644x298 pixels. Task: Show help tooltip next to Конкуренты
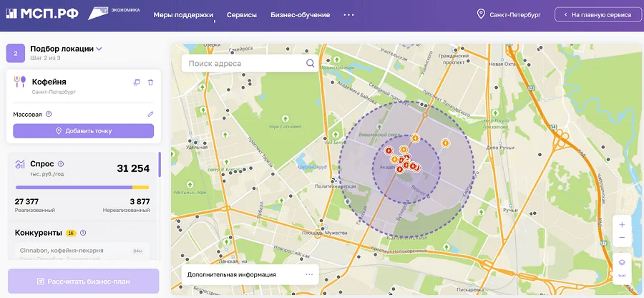click(x=83, y=233)
